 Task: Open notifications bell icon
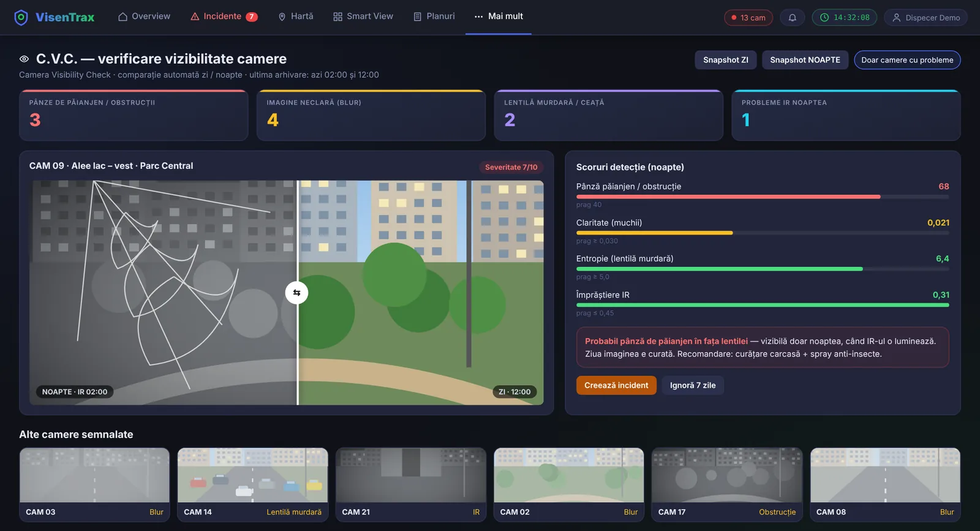[x=793, y=18]
